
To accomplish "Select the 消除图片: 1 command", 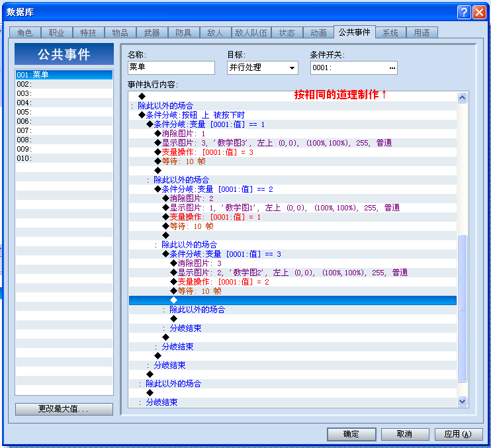I will [x=292, y=134].
